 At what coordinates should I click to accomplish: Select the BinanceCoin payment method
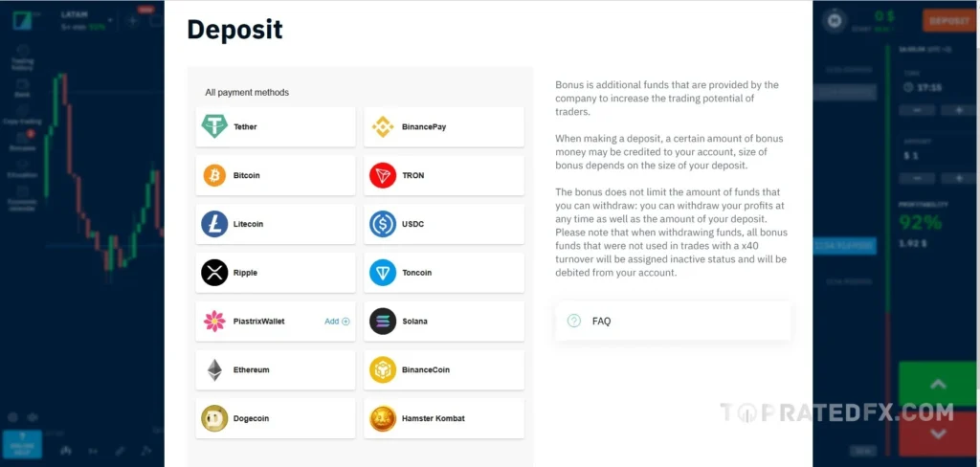(443, 369)
